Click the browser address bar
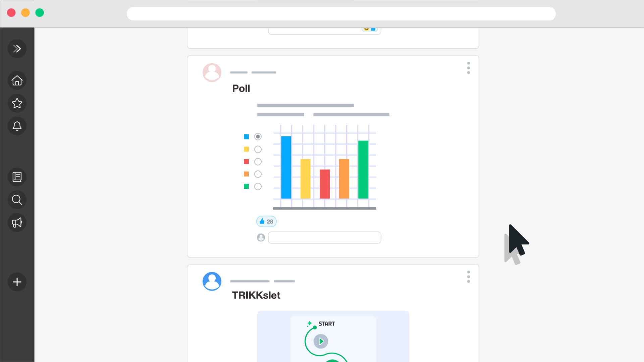Screen dimensions: 644x362 point(341,14)
